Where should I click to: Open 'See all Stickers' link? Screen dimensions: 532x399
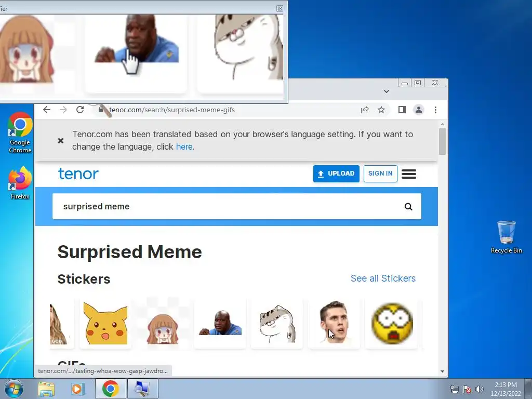383,278
